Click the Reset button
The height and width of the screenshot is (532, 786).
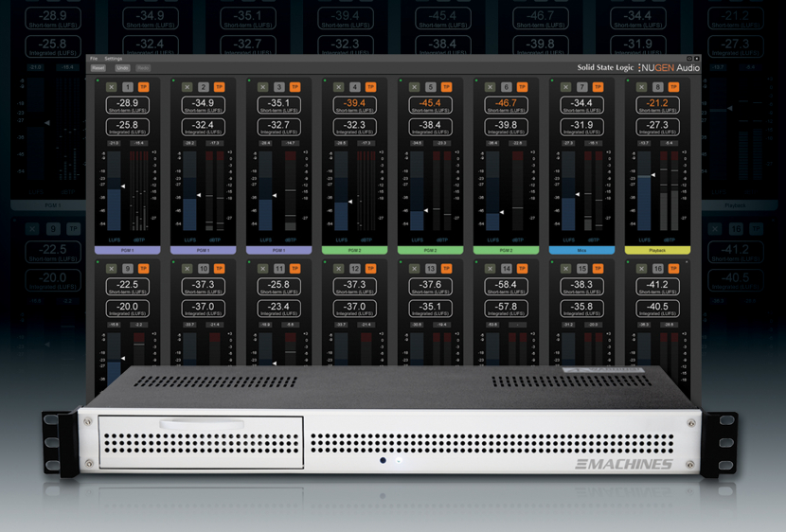point(98,68)
